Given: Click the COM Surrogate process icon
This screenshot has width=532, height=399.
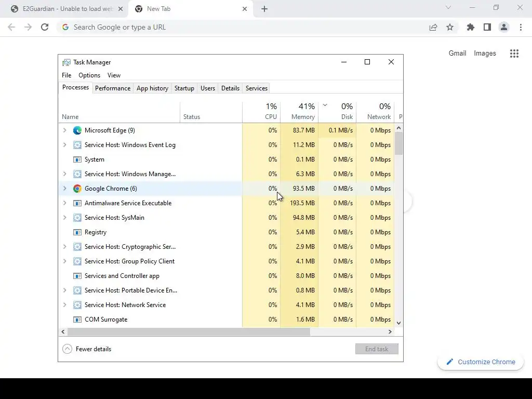Looking at the screenshot, I should 77,320.
